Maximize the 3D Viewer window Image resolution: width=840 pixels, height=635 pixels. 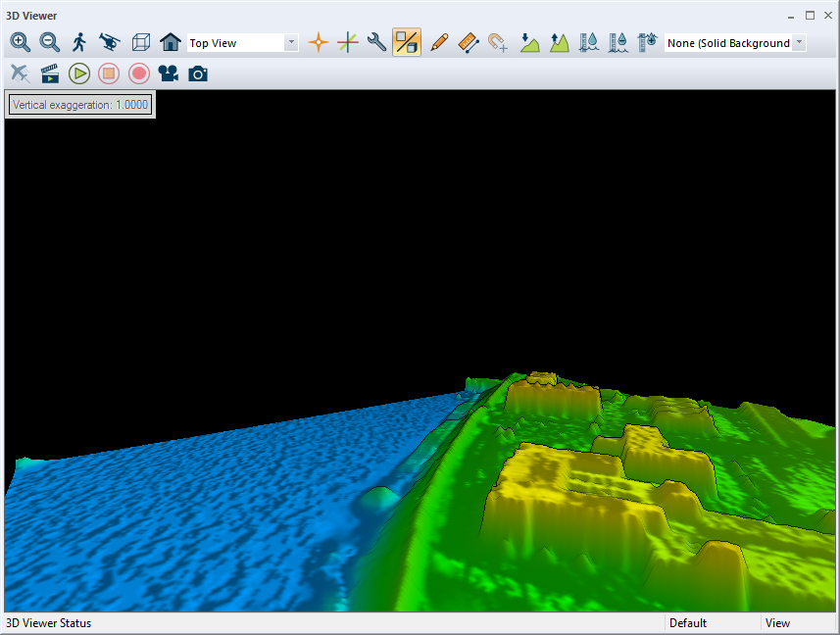pos(810,16)
